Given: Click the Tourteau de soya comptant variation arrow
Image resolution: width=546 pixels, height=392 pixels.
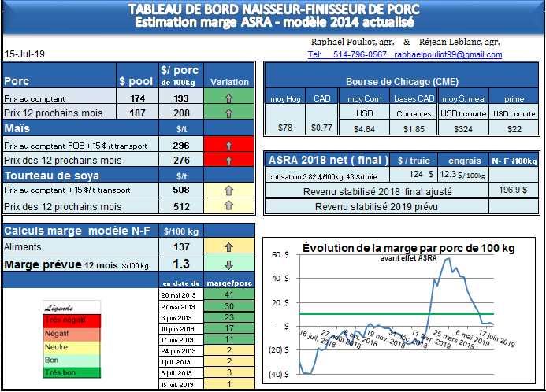Looking at the screenshot, I should coord(228,190).
